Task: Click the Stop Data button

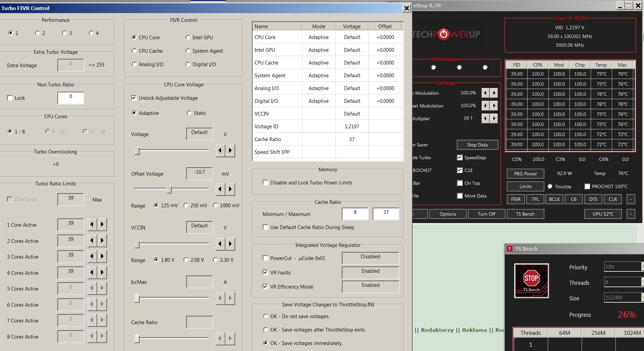Action: click(477, 145)
